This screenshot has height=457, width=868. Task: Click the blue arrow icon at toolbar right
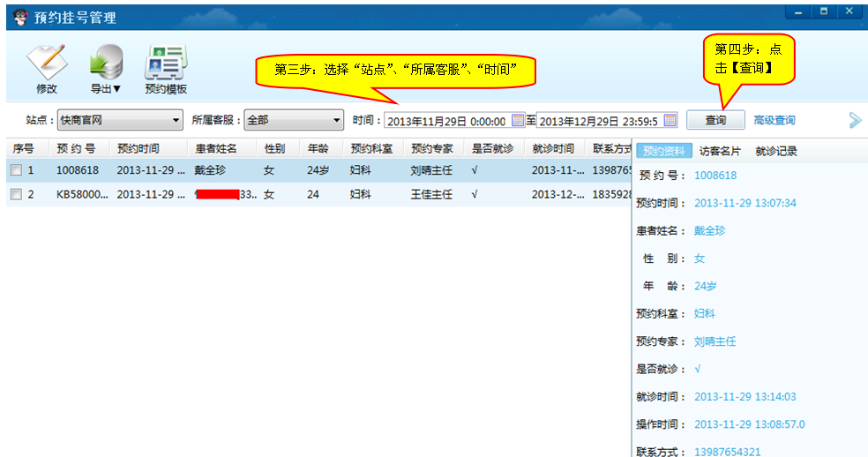855,120
